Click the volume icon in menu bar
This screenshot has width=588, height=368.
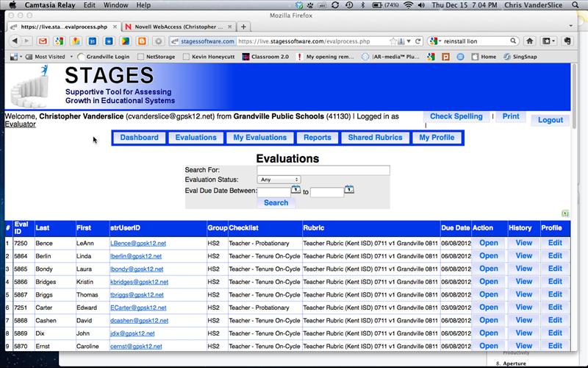421,5
